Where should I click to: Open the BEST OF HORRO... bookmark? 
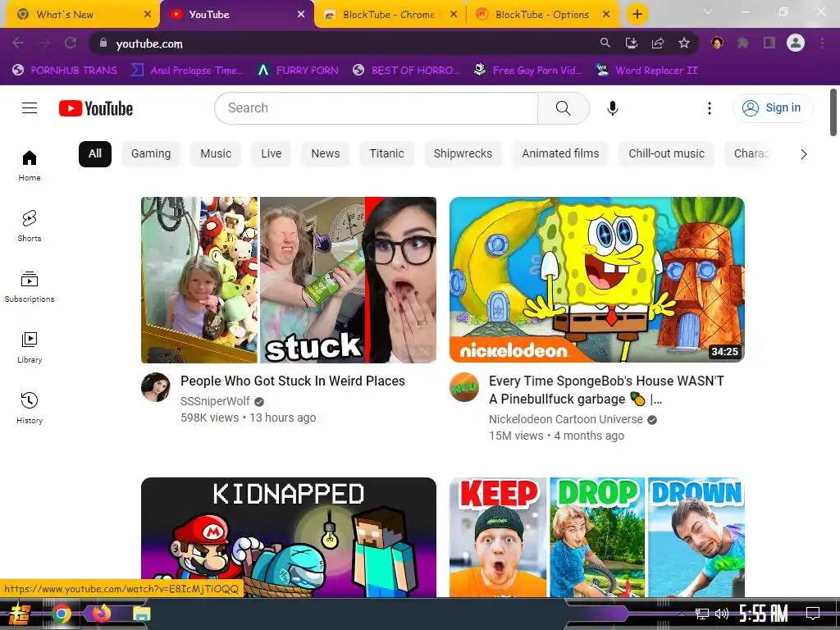[x=407, y=71]
